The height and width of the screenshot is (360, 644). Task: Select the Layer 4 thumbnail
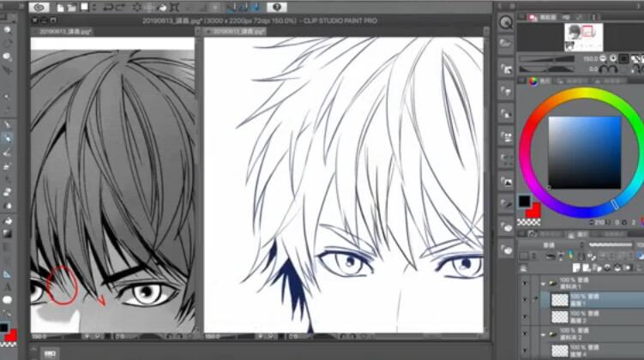click(x=559, y=351)
